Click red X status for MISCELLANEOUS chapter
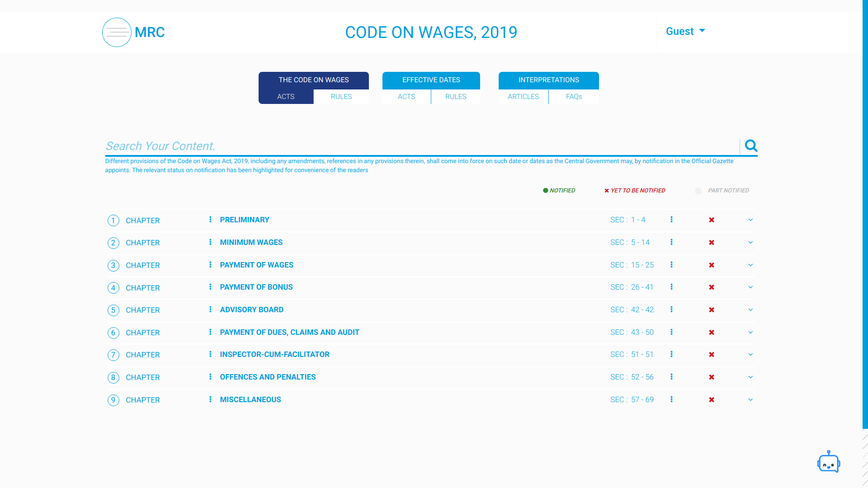The height and width of the screenshot is (488, 868). click(712, 400)
